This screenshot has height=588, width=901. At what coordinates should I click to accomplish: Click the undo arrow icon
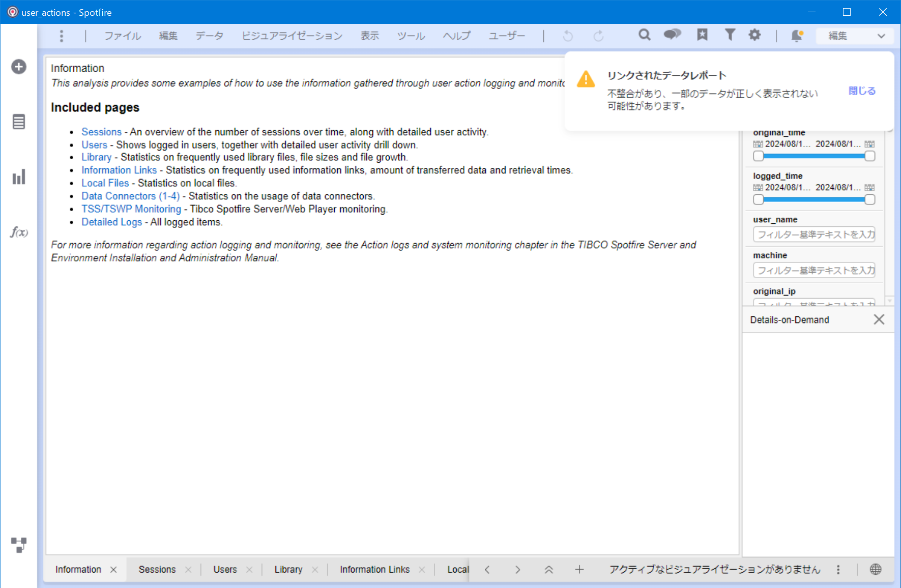[x=568, y=36]
